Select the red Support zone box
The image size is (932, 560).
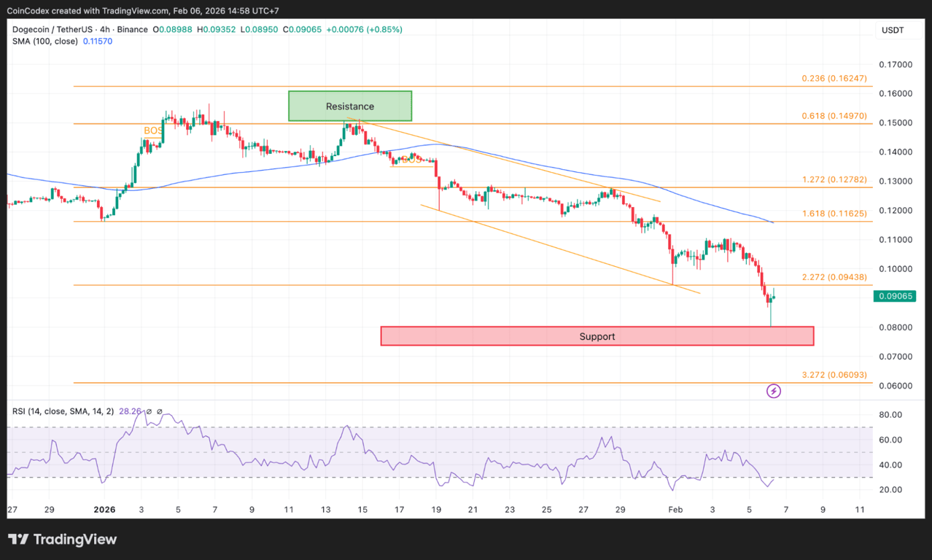tap(597, 336)
